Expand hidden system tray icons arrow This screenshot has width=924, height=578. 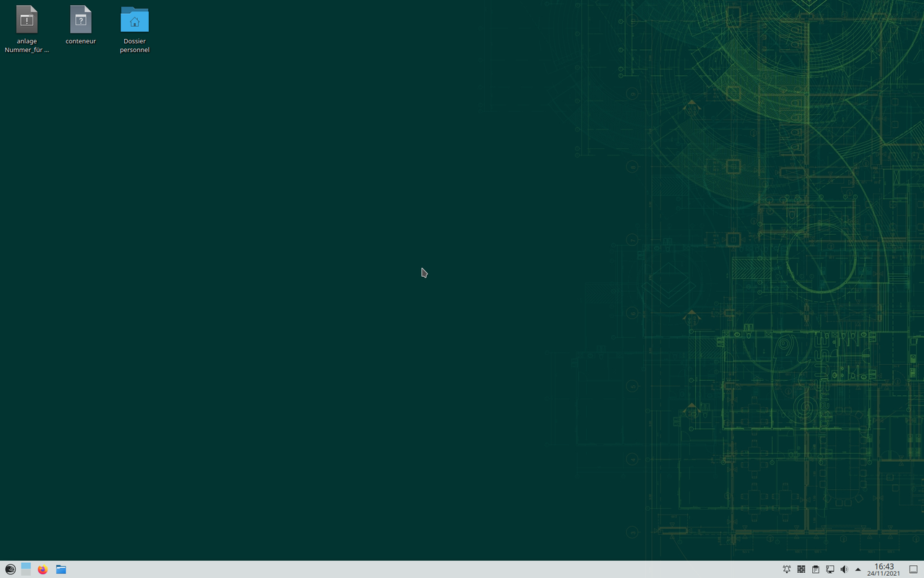click(858, 569)
